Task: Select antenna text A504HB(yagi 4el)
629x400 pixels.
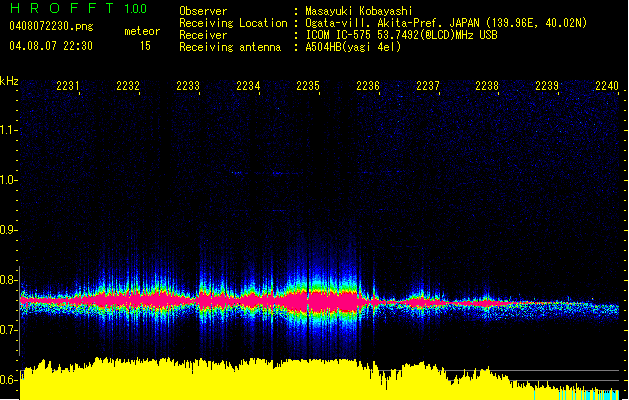Action: point(353,47)
